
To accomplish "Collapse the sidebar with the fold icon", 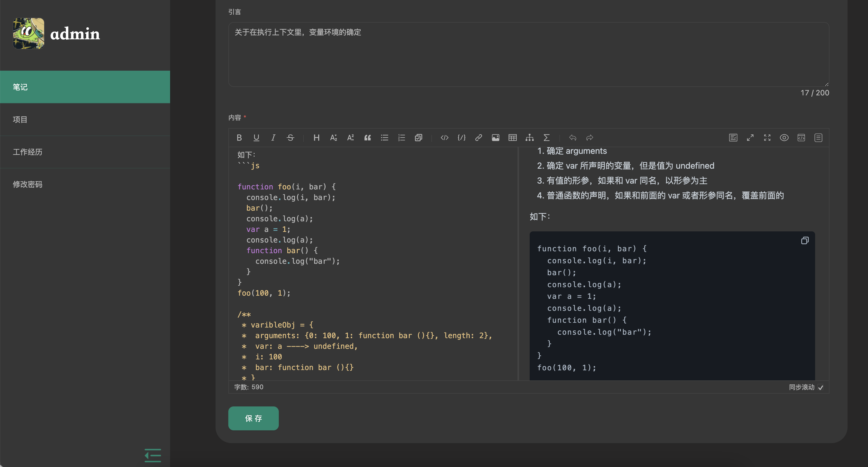I will [x=153, y=455].
